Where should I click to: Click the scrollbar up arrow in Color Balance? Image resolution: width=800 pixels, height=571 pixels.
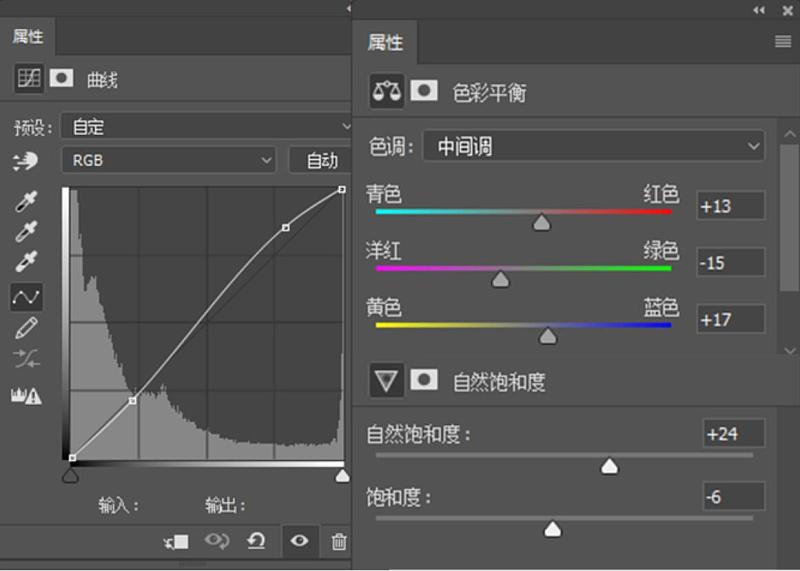(790, 134)
